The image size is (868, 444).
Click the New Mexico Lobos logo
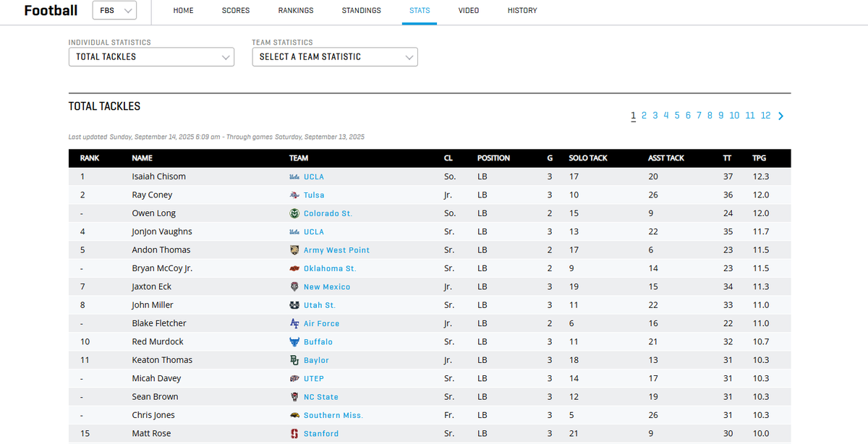click(x=294, y=287)
